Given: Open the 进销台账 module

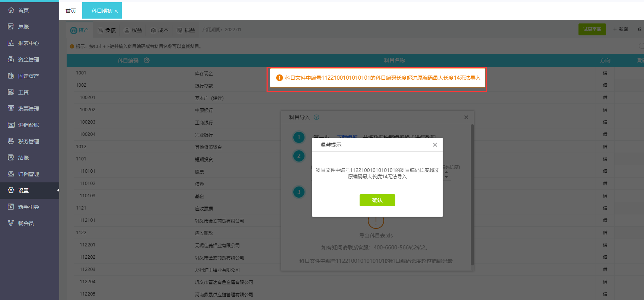Looking at the screenshot, I should tap(29, 125).
